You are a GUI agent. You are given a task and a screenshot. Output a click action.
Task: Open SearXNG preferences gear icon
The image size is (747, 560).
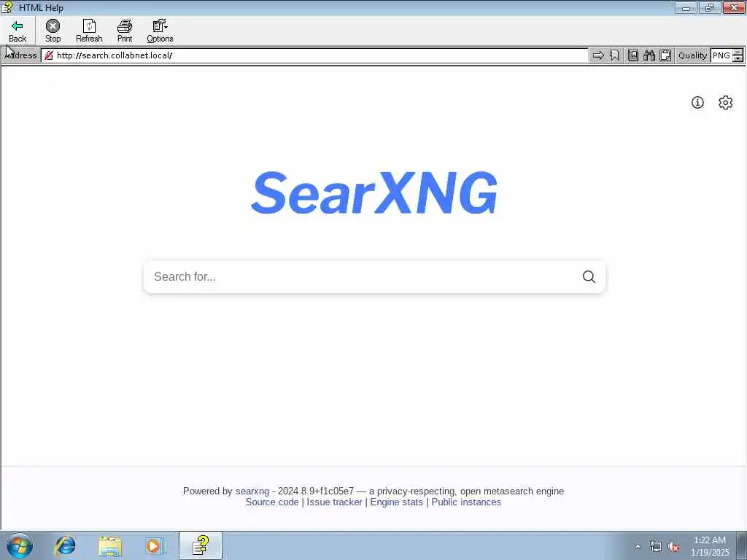(x=726, y=102)
